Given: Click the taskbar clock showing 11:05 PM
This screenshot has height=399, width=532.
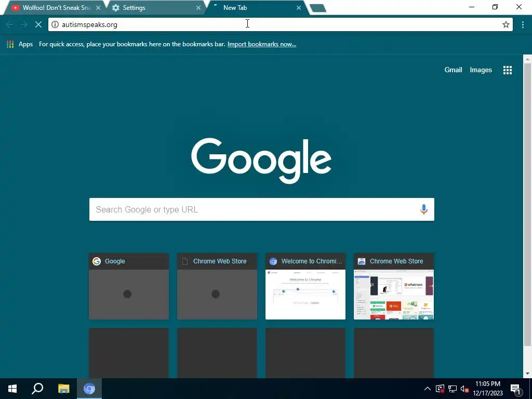Looking at the screenshot, I should (x=487, y=389).
